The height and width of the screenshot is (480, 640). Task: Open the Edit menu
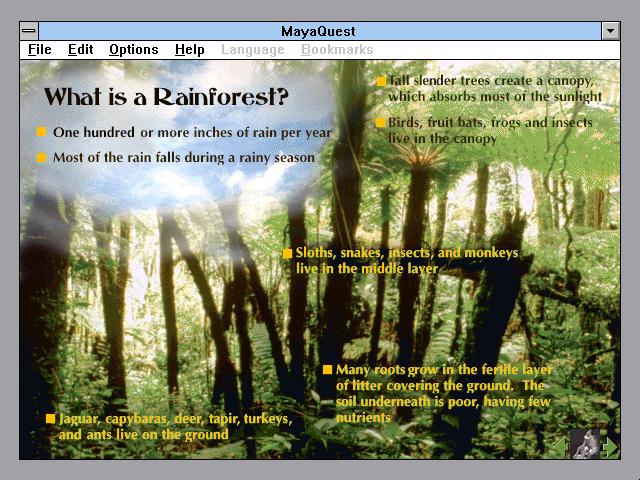[80, 50]
